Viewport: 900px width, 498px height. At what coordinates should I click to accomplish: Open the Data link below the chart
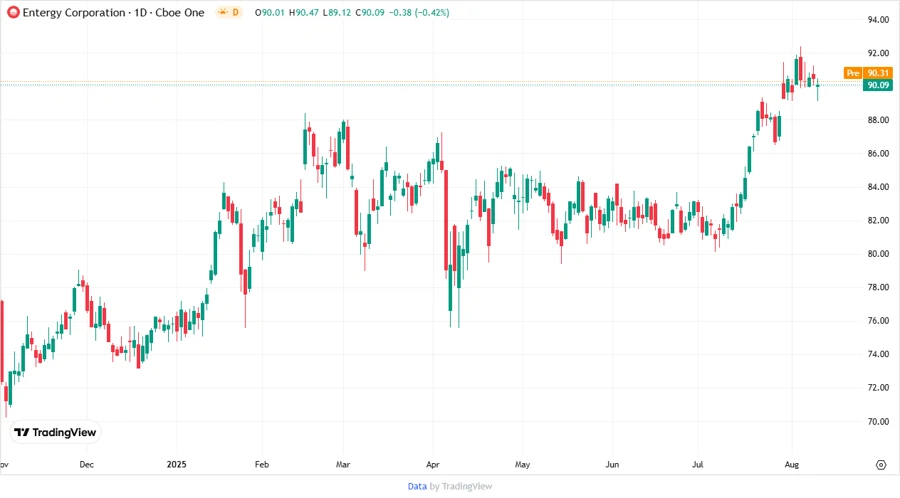[417, 487]
